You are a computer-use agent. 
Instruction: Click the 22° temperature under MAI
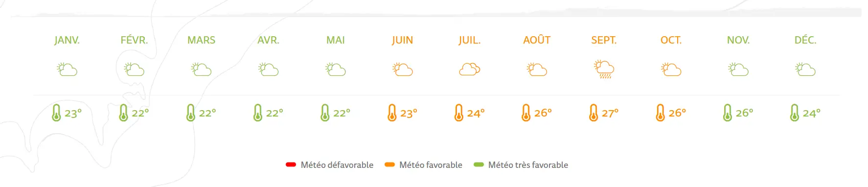[342, 113]
